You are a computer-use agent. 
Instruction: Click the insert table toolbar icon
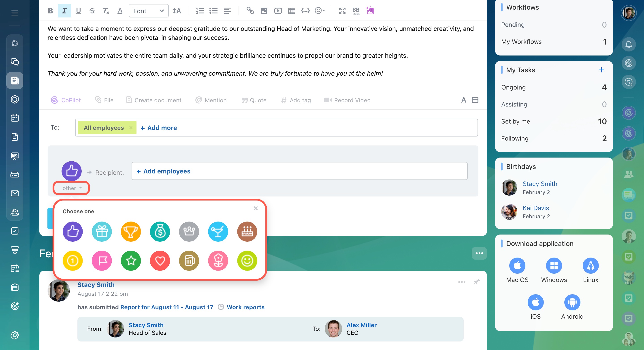point(292,11)
